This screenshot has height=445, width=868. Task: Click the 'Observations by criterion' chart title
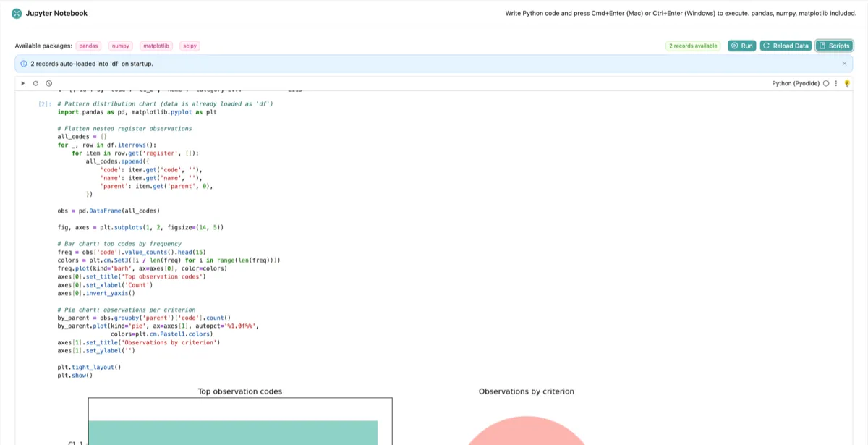pos(527,391)
